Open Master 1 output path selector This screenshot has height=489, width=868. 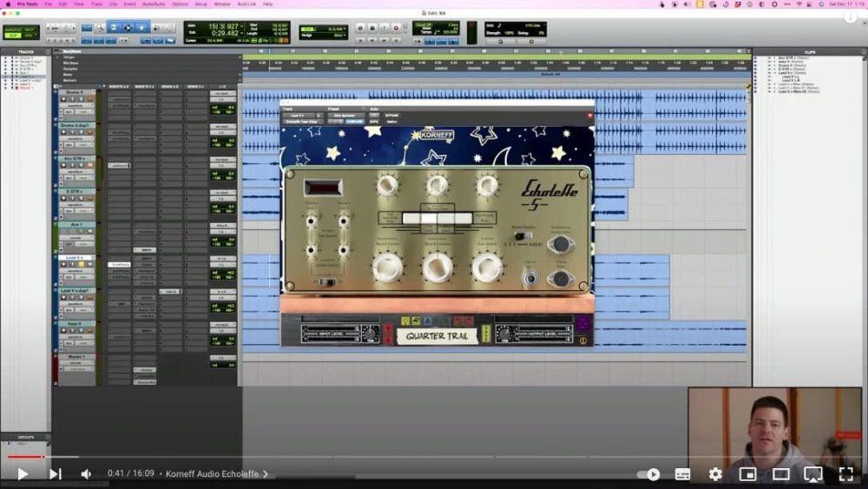coord(222,359)
